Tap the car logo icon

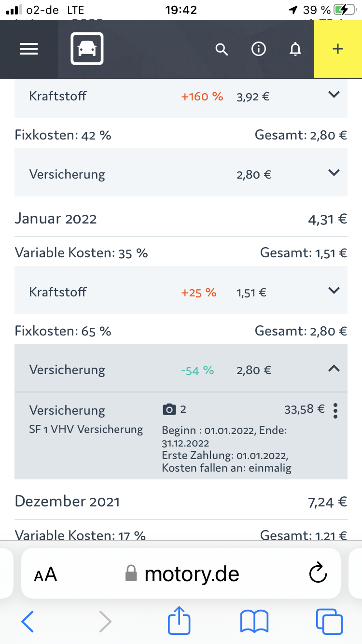click(87, 49)
